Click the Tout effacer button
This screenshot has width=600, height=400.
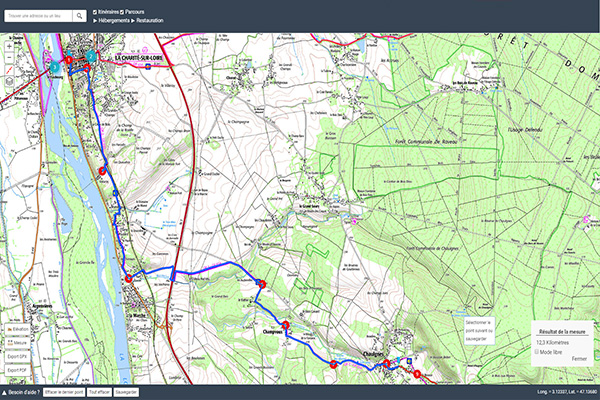[x=98, y=392]
